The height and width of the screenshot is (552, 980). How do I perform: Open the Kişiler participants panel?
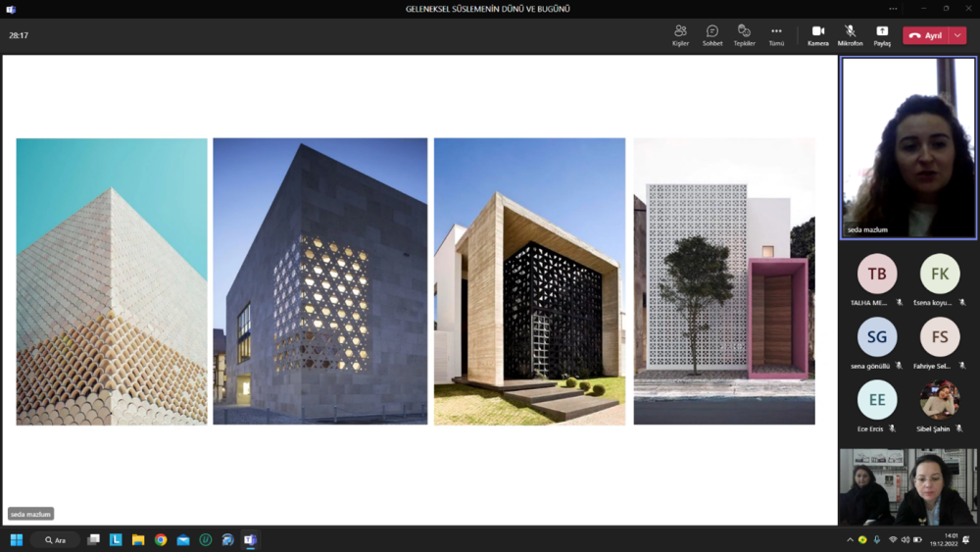tap(680, 35)
